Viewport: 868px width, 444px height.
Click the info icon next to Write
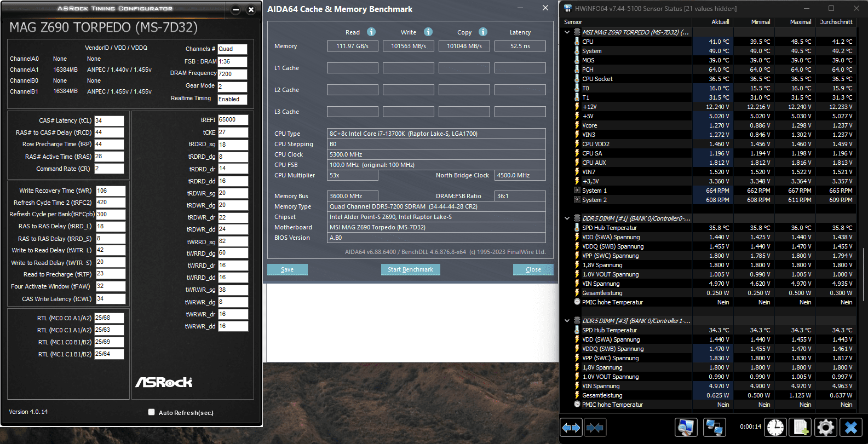(x=428, y=32)
